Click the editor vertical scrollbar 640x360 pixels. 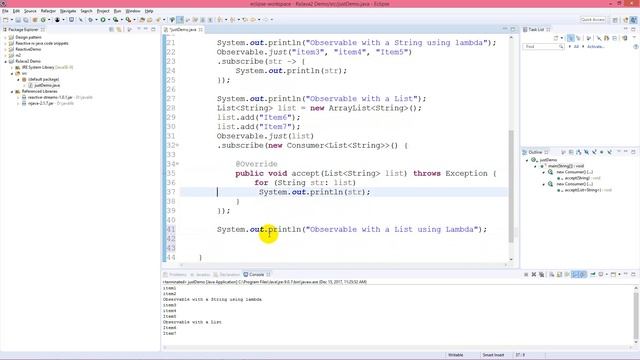(x=511, y=186)
